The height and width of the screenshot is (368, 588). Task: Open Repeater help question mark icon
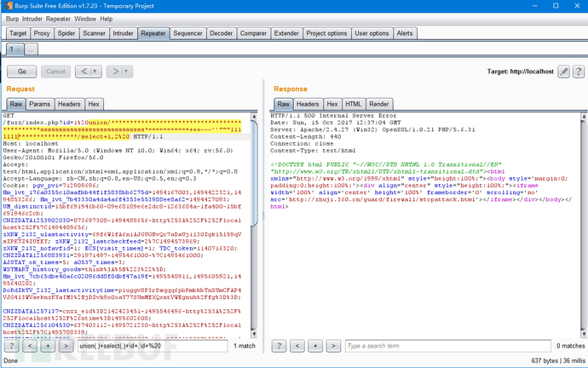click(x=579, y=72)
